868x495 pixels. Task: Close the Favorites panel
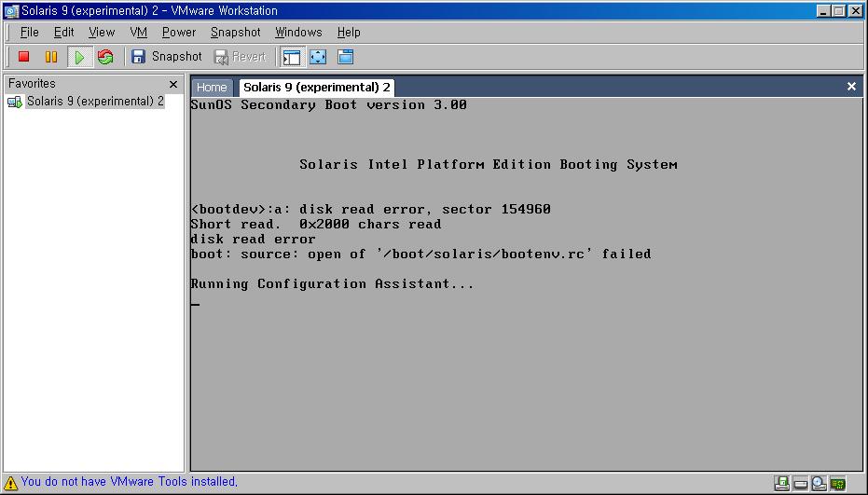pos(173,84)
